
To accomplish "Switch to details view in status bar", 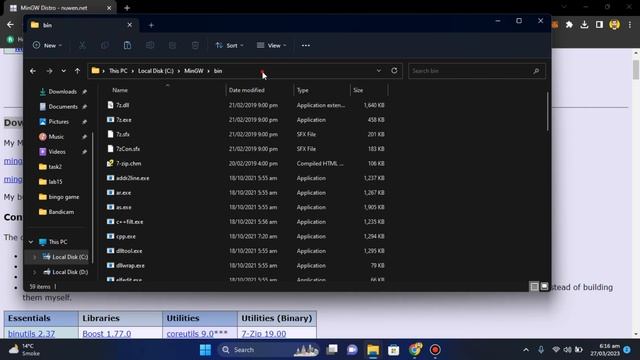I will (534, 287).
